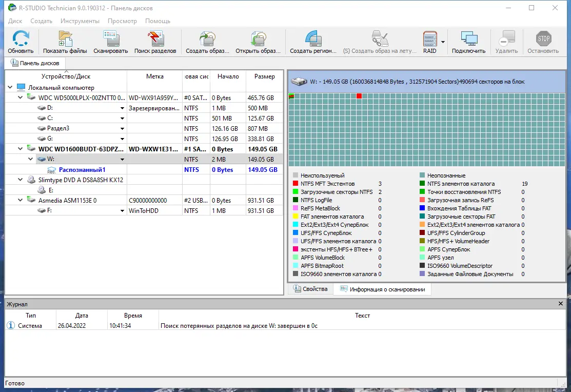Open the RAID dropdown arrow

[x=443, y=42]
